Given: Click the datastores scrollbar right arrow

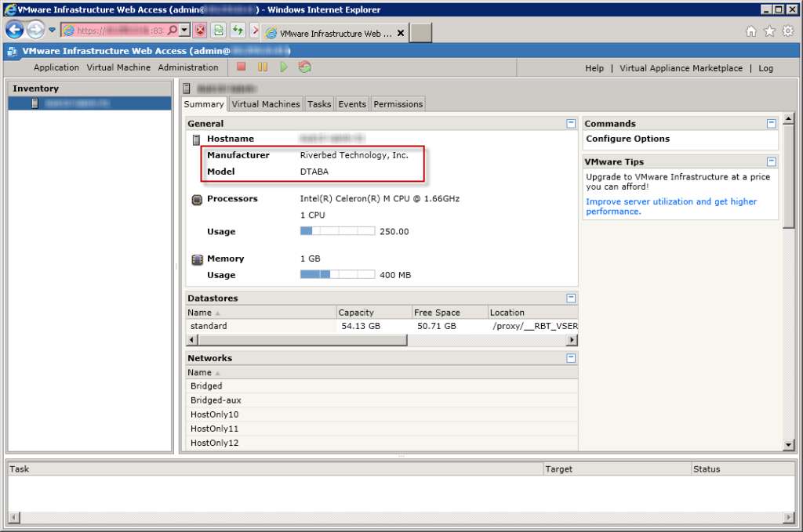Looking at the screenshot, I should pyautogui.click(x=572, y=340).
